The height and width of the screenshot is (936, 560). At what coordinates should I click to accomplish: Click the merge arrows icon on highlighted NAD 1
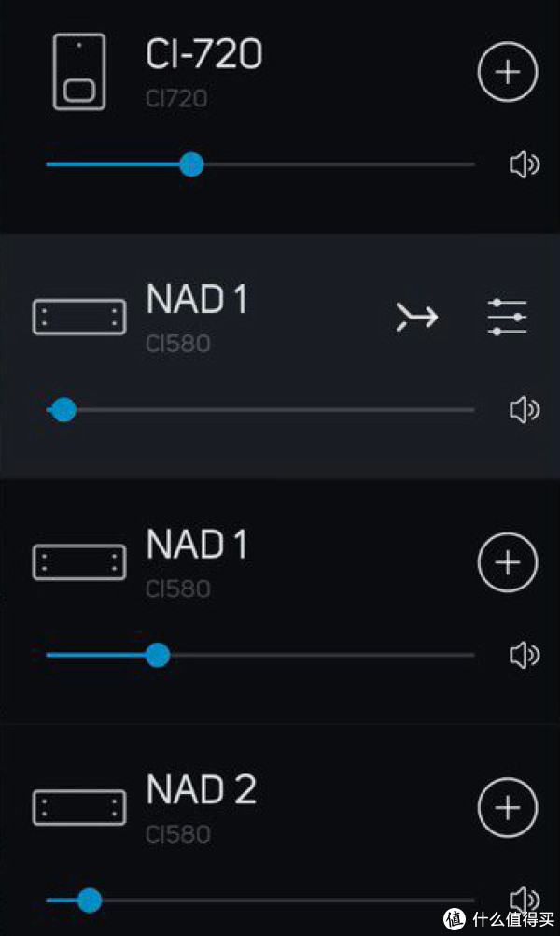point(417,317)
